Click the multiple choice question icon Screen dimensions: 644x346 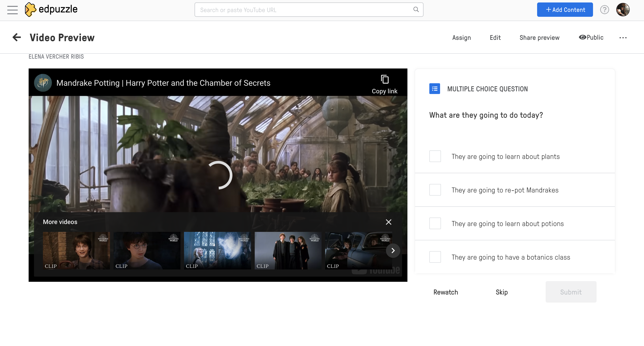434,89
